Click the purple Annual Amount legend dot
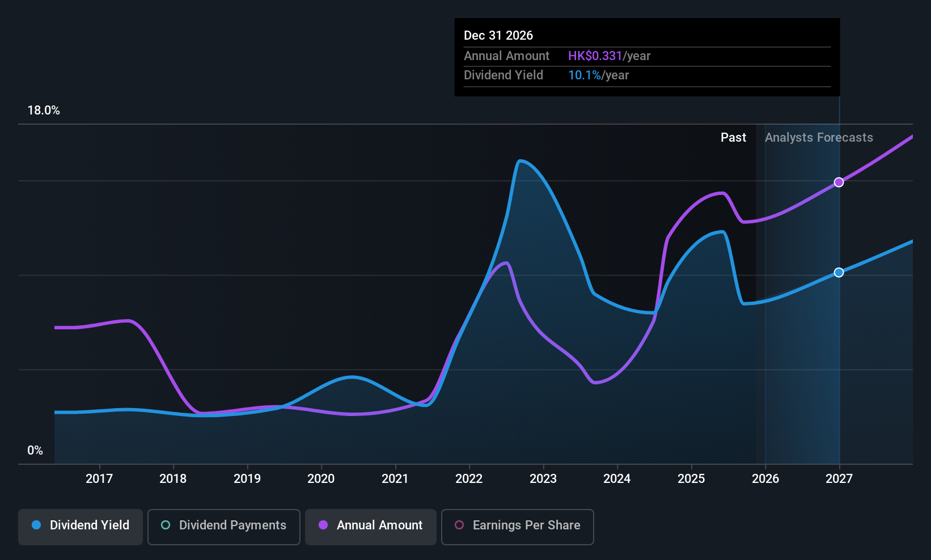The height and width of the screenshot is (560, 931). 323,525
